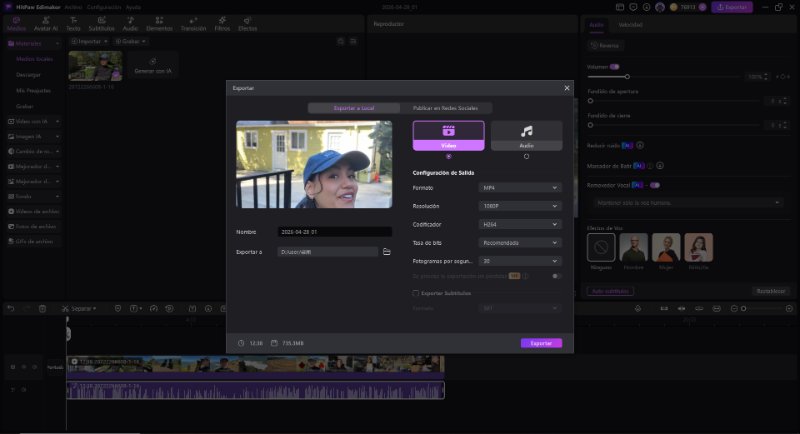Toggle the Volumen switch
The height and width of the screenshot is (434, 800).
[615, 67]
